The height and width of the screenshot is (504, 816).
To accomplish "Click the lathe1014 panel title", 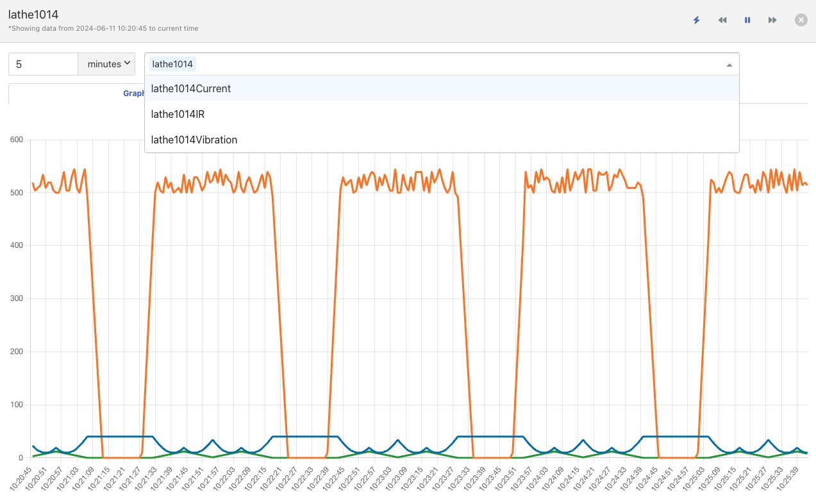I will pyautogui.click(x=33, y=15).
